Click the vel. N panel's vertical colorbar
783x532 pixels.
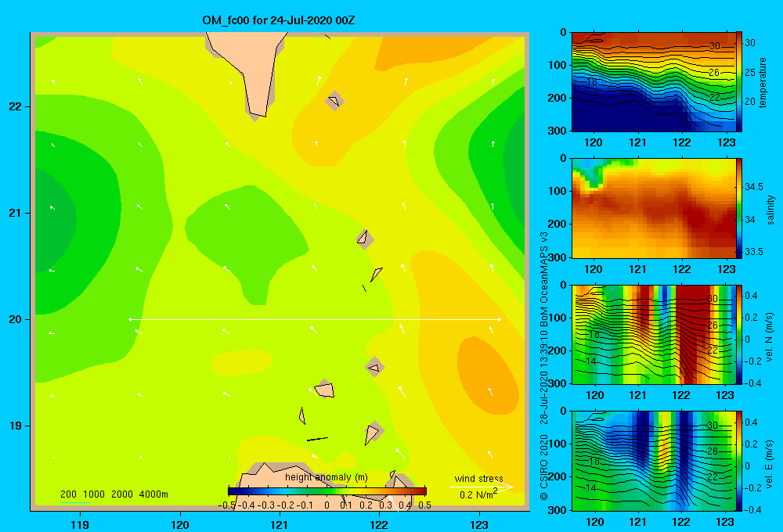739,334
